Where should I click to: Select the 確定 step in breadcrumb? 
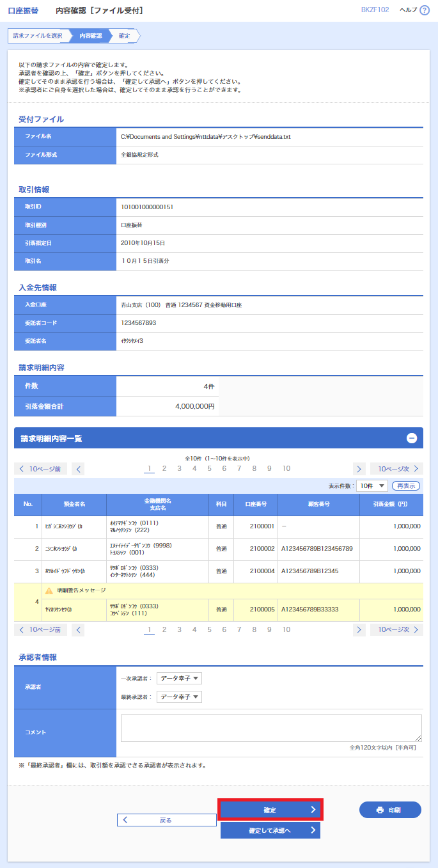[x=124, y=36]
